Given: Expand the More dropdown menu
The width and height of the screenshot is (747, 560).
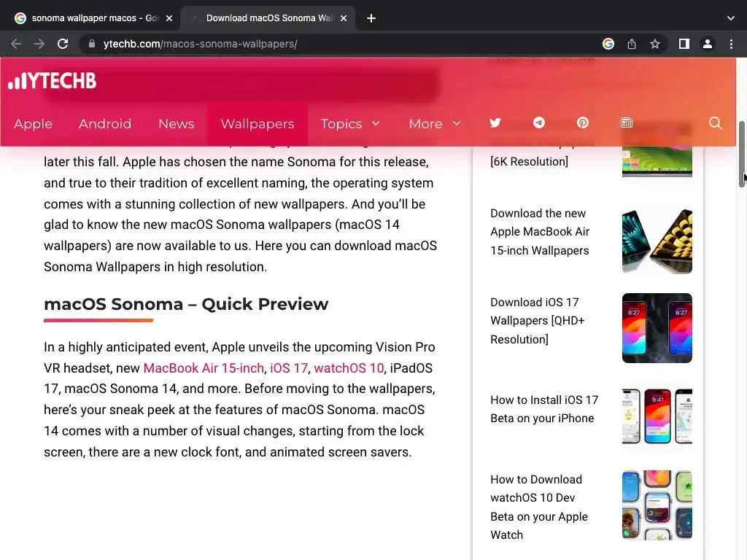Looking at the screenshot, I should 435,124.
